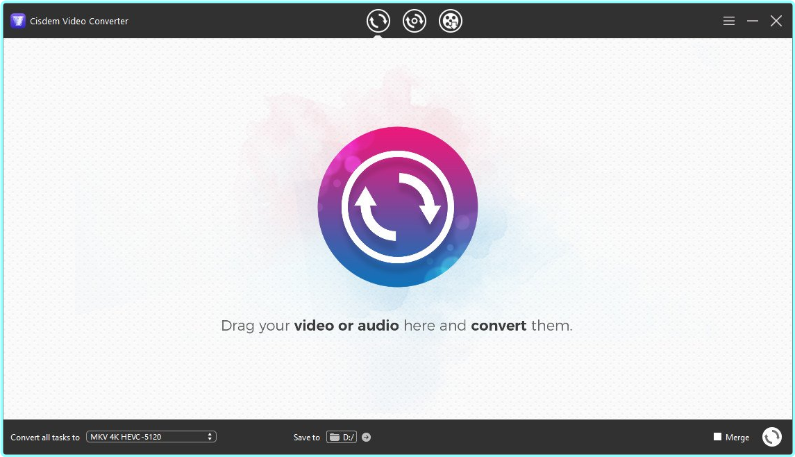Open output folder with arrow icon

366,437
